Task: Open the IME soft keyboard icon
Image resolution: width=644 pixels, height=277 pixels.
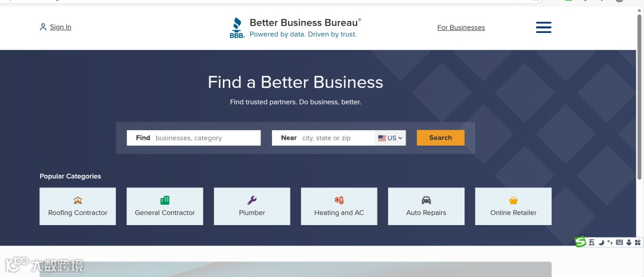Action: (620, 242)
